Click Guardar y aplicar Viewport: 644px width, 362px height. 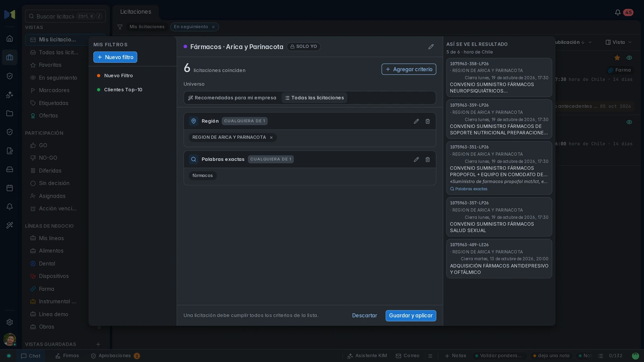click(411, 316)
